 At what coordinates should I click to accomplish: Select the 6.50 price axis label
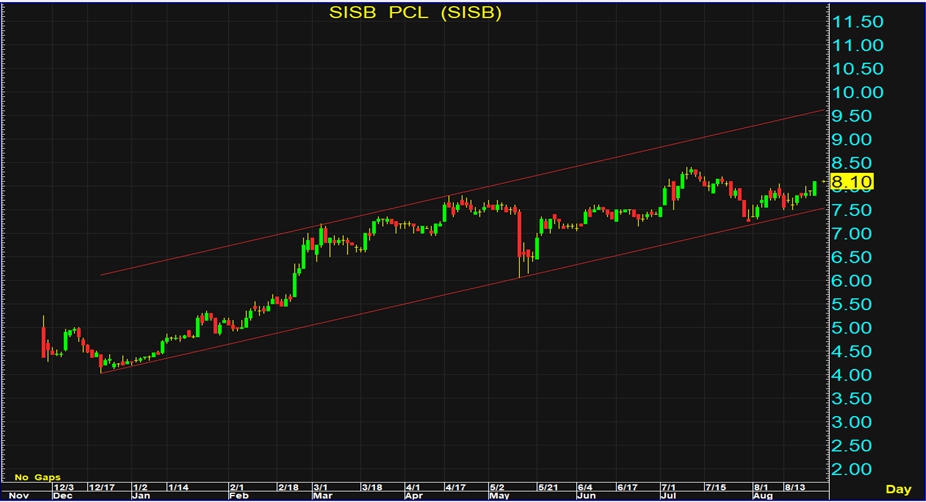(852, 257)
